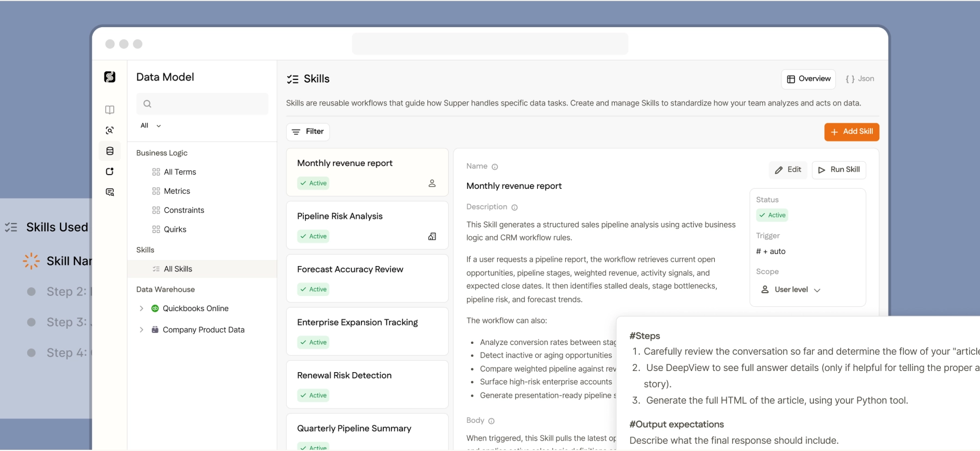Screen dimensions: 980x451
Task: Open the Enterprise Expansion Tracking skill card
Action: point(367,331)
